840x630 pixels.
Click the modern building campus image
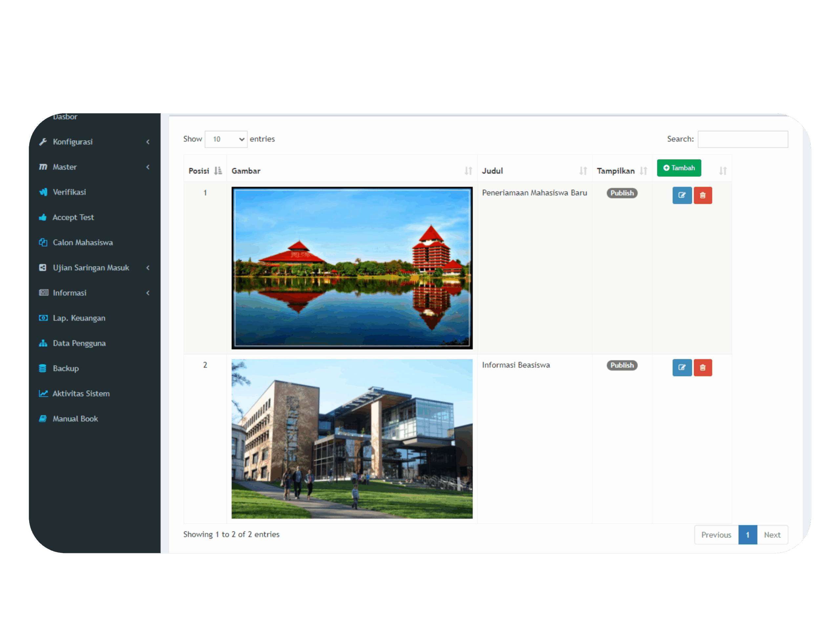352,439
